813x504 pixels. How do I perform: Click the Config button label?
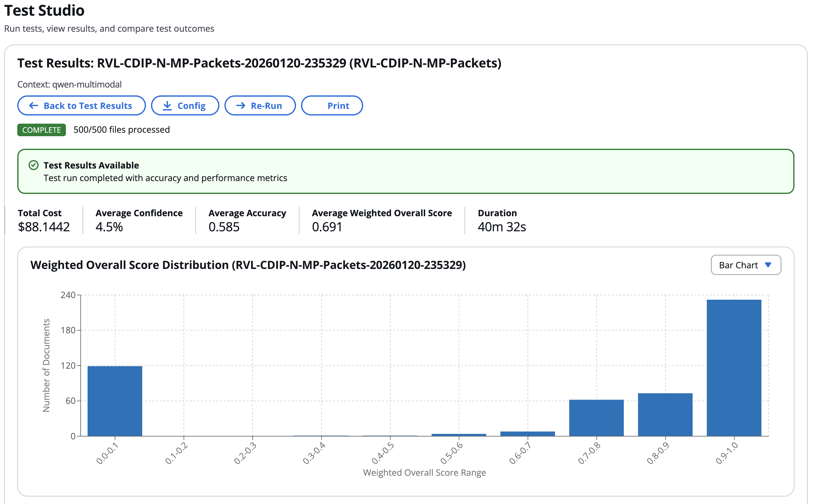click(191, 106)
